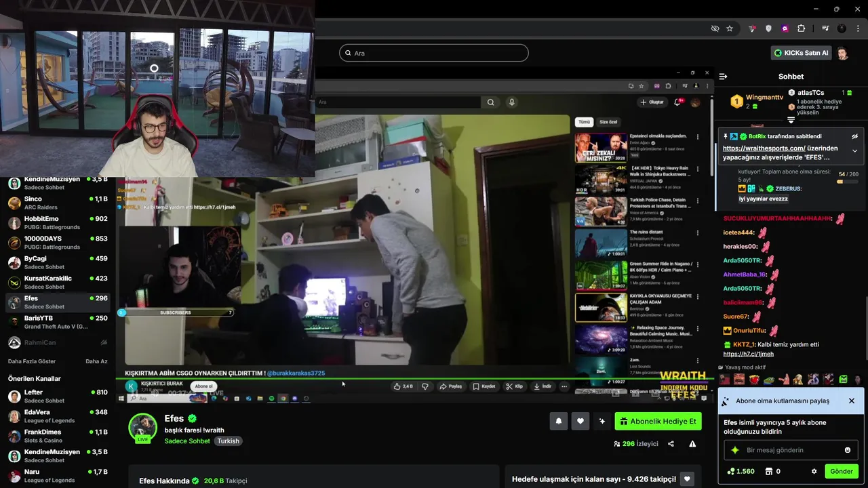The image size is (868, 488).
Task: Open the offline RahmiCan channel
Action: coord(58,342)
